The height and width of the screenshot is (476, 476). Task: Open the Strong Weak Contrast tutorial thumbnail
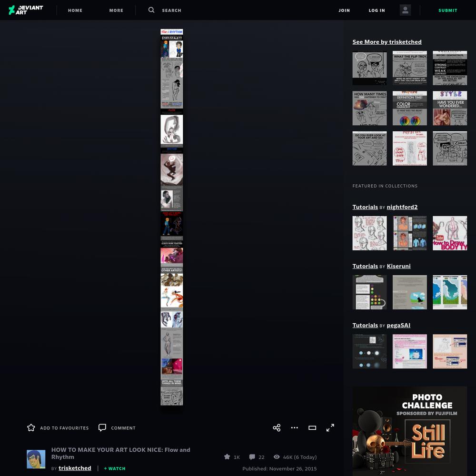tap(450, 68)
